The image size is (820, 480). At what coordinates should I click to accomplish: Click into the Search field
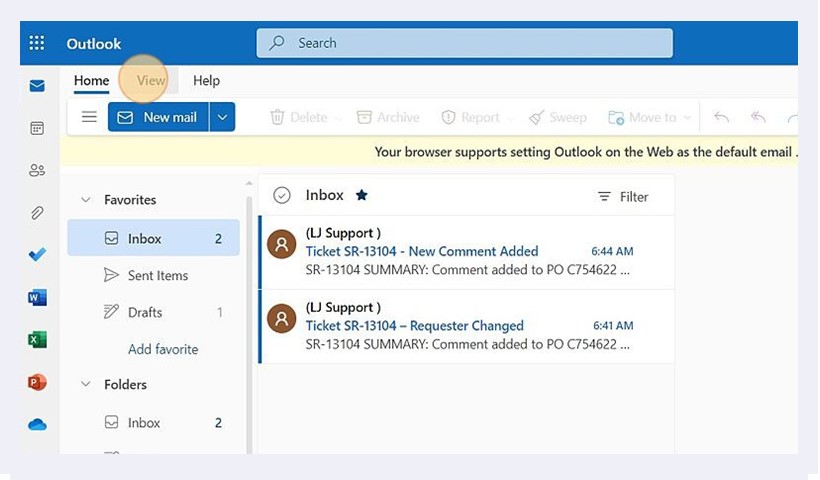464,43
